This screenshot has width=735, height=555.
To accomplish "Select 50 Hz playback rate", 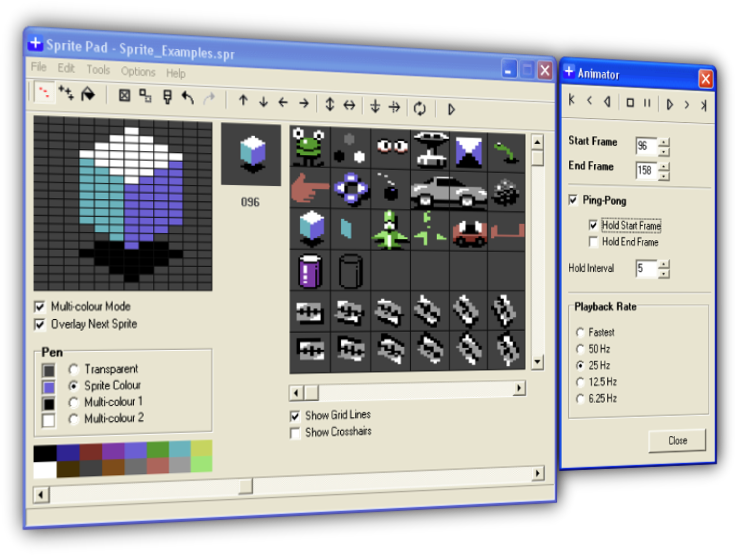I will 580,349.
